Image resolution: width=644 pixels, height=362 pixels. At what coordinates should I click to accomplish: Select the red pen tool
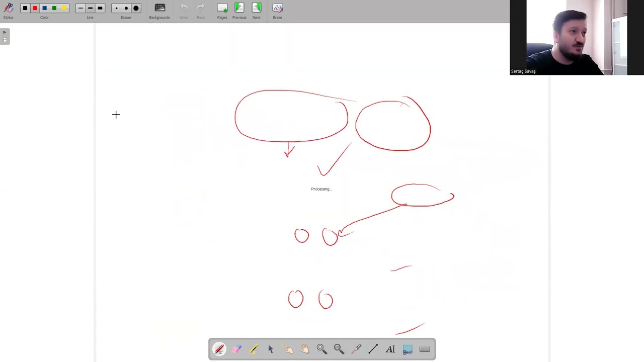coord(219,349)
